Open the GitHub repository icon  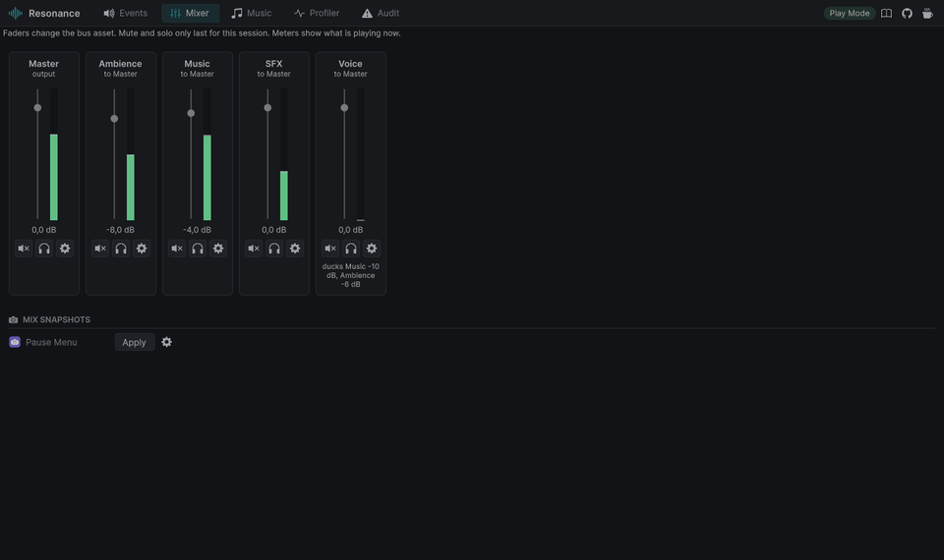click(x=907, y=13)
